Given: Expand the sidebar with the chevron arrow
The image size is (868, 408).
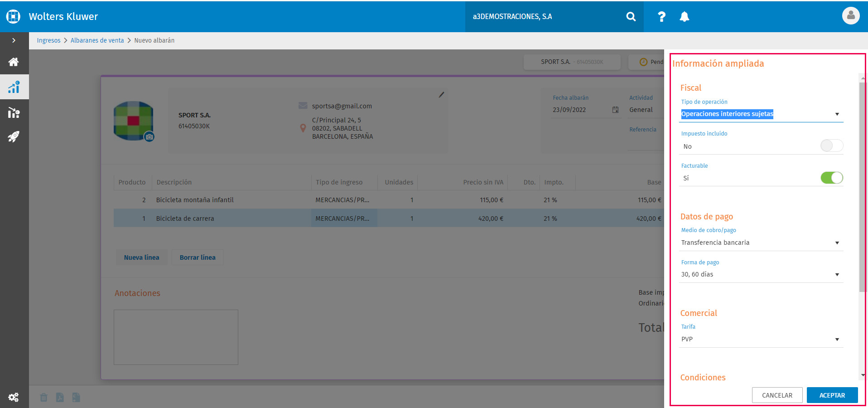Looking at the screenshot, I should tap(14, 40).
